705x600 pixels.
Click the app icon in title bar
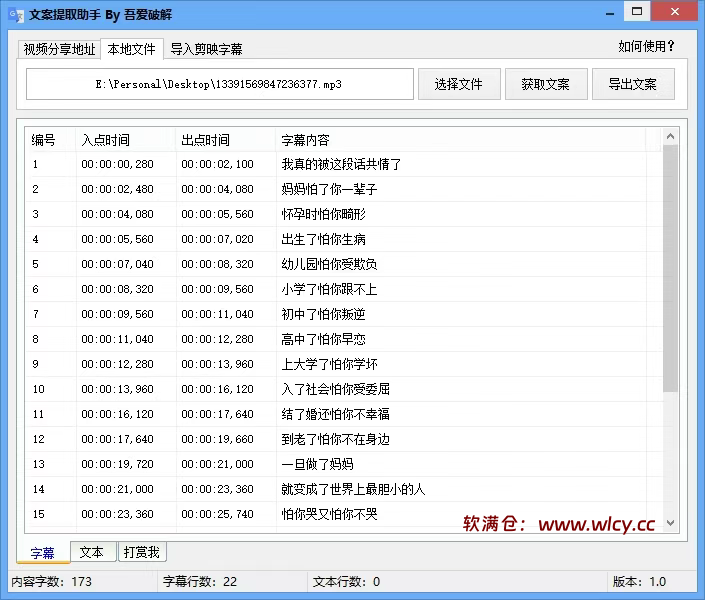(16, 15)
